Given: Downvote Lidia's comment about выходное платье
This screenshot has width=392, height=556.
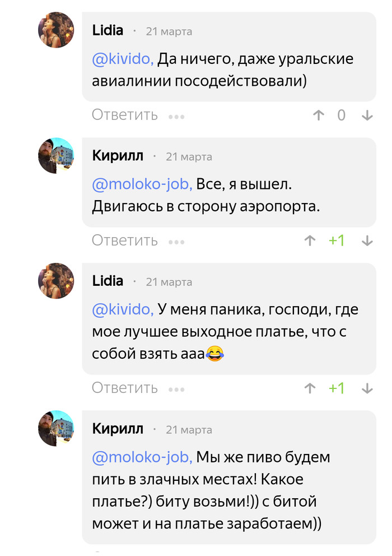Looking at the screenshot, I should tap(367, 388).
